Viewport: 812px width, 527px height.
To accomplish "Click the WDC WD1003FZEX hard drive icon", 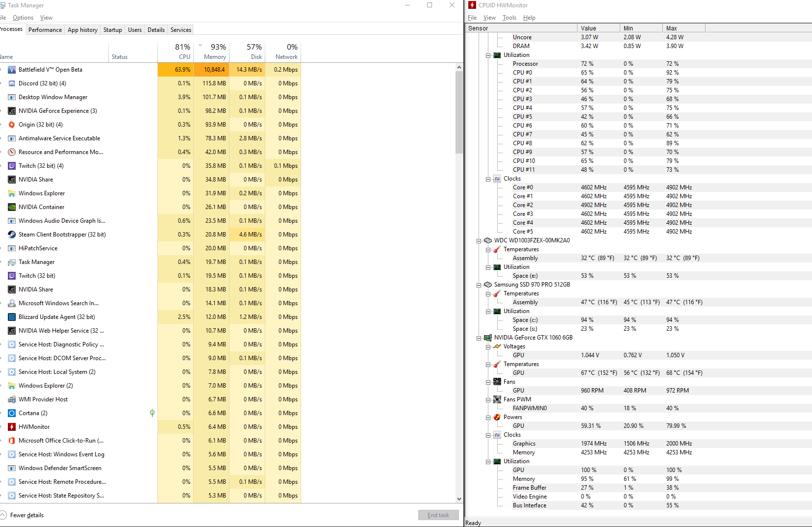I will 488,240.
